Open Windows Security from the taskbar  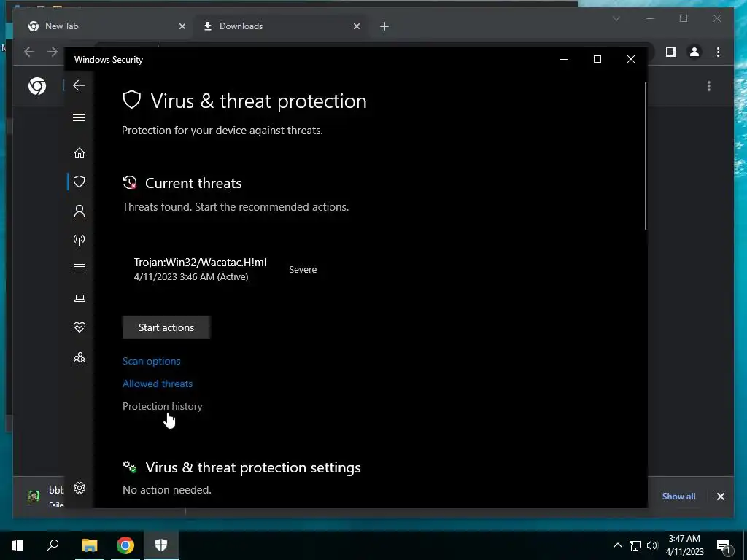click(161, 545)
